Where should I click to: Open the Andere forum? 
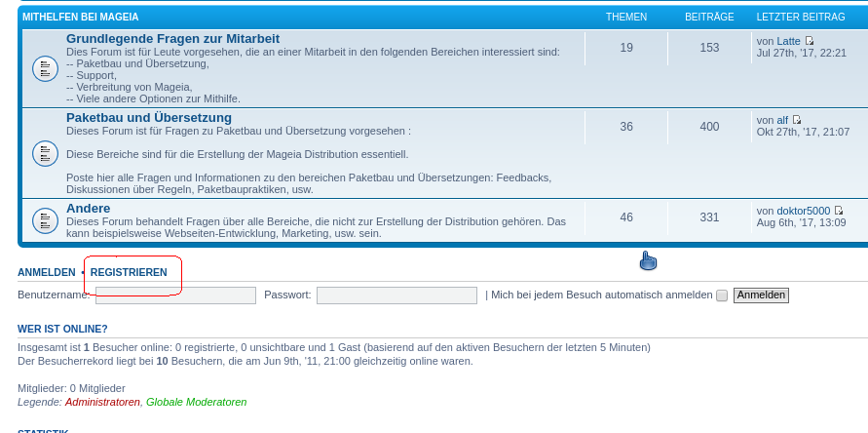(x=88, y=209)
